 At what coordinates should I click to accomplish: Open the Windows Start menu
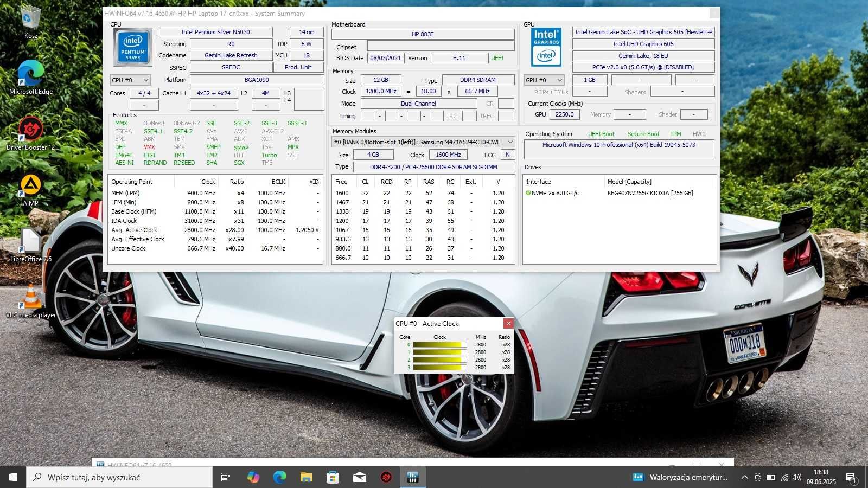point(13,477)
